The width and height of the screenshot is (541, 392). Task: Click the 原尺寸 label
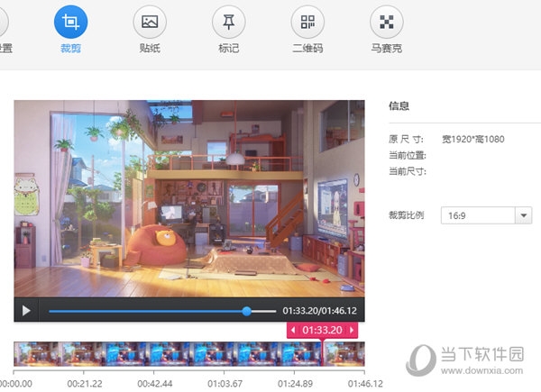(x=406, y=139)
